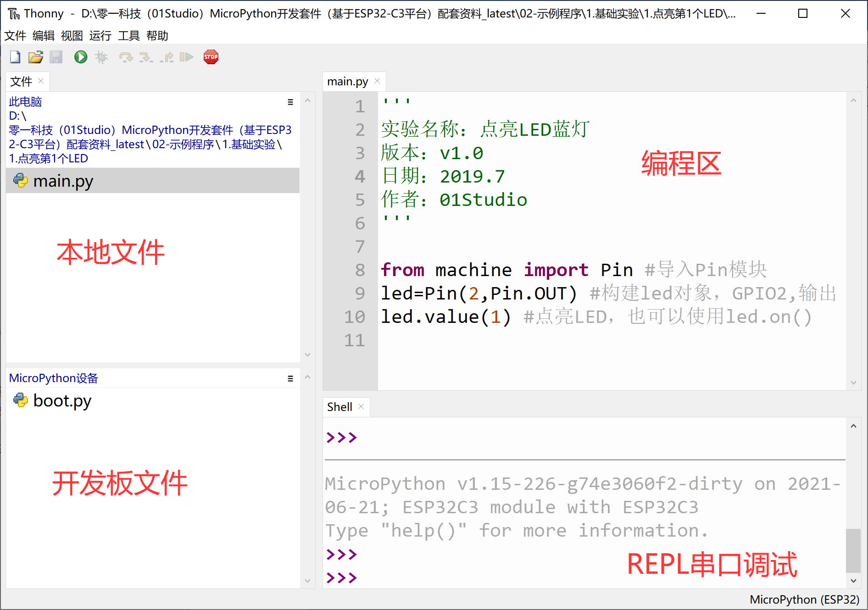The image size is (868, 610).
Task: Click Shell scrollbar down arrow
Action: point(853,580)
